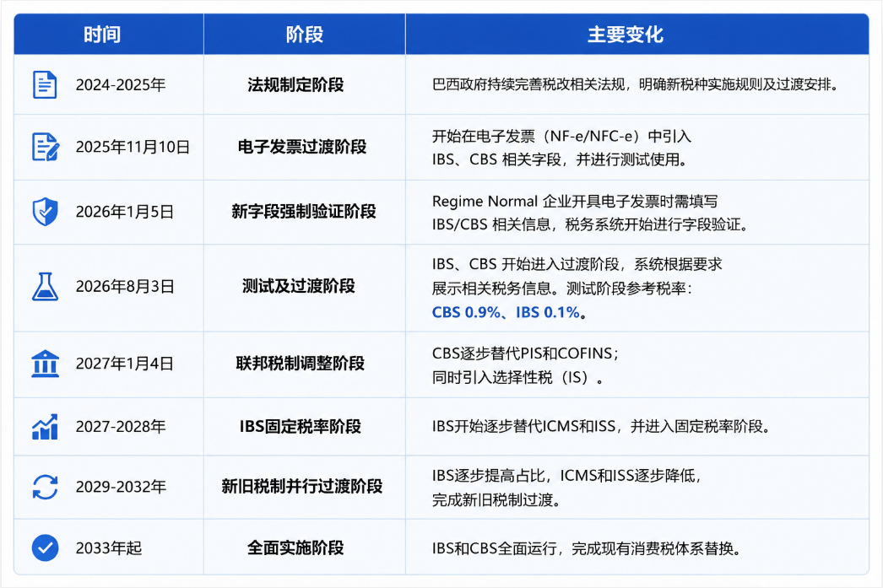
Task: Click the 联邦税制调整阶段 stage label
Action: [301, 364]
